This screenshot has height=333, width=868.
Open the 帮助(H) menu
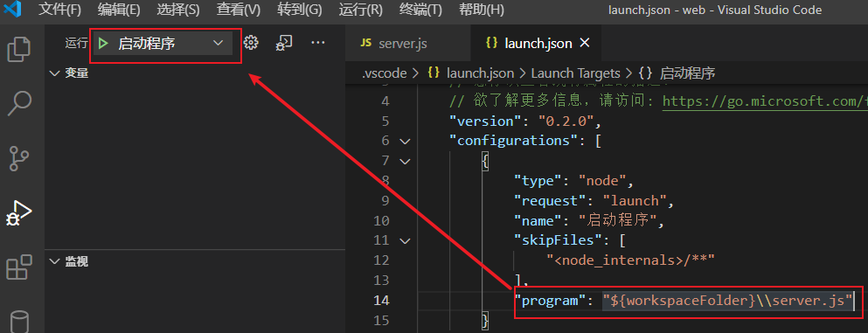482,10
